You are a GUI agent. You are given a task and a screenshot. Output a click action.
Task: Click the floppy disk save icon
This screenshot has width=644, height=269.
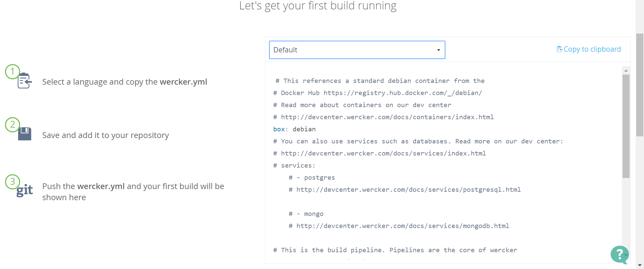25,134
